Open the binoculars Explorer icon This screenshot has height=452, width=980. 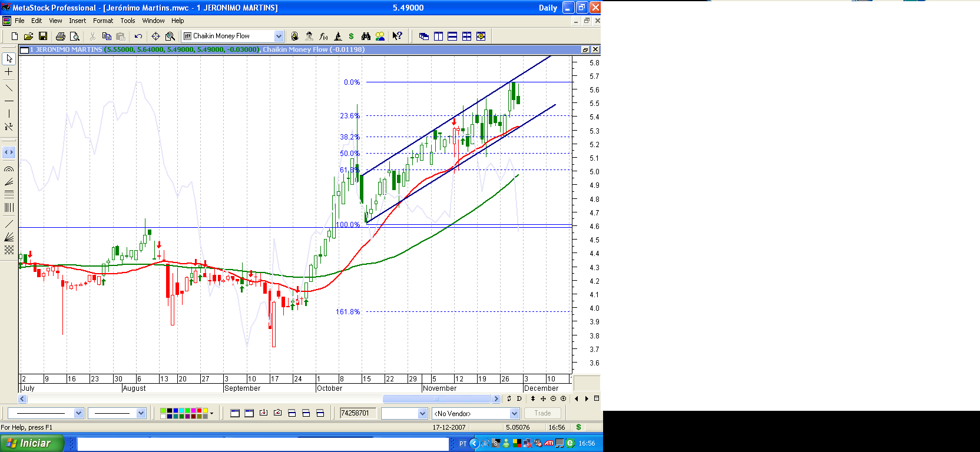[366, 36]
